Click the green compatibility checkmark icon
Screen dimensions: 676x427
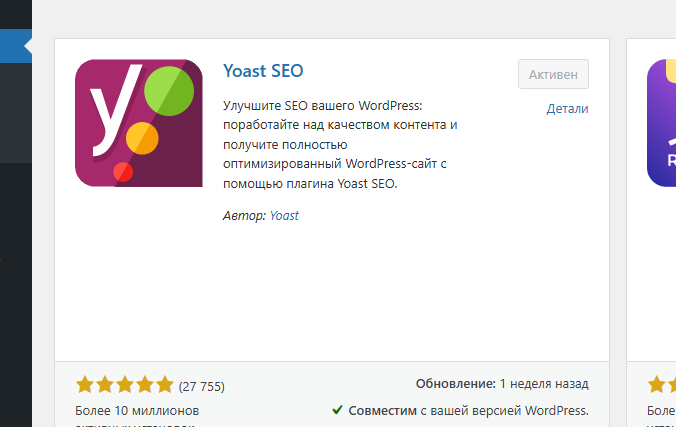338,410
